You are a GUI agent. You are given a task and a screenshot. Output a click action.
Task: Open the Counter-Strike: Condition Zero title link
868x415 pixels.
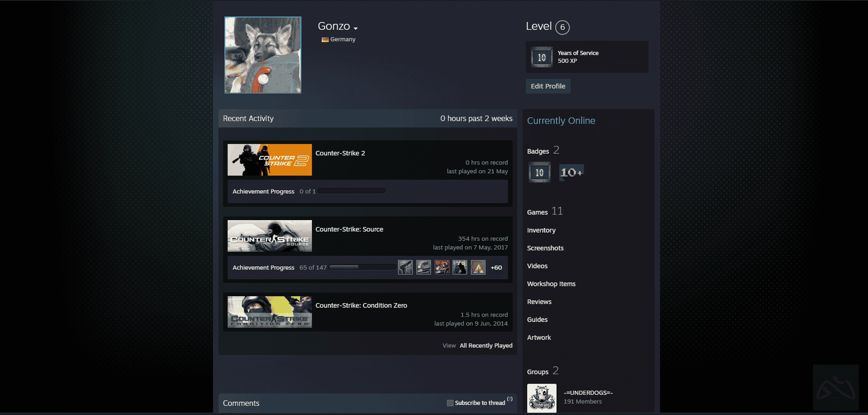coord(361,305)
